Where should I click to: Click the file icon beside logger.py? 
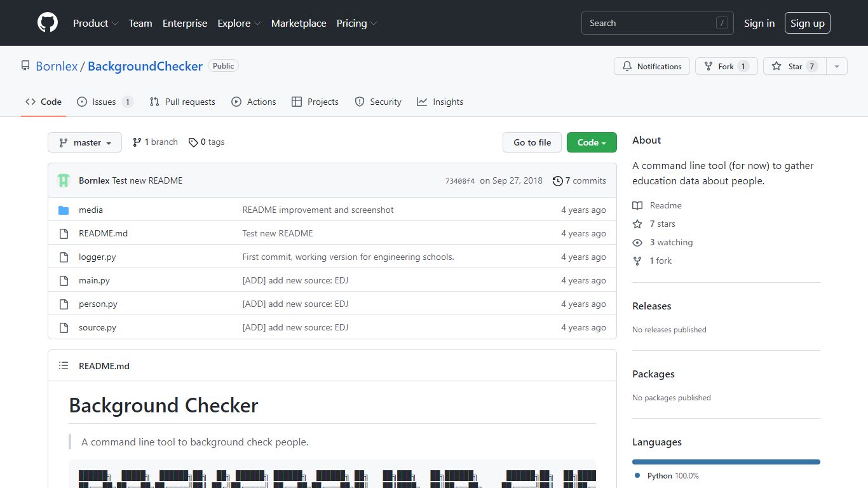64,257
